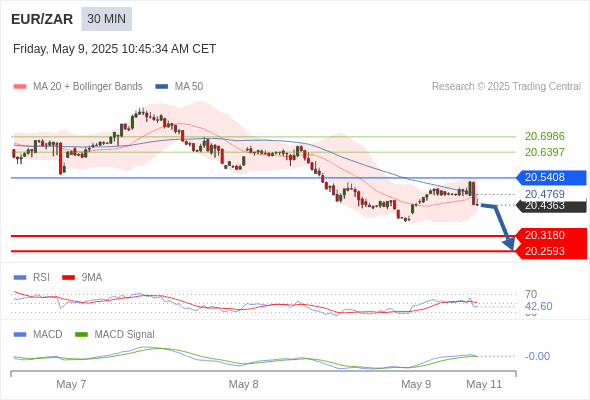Click the pink MA 20 Bollinger legend swatch
This screenshot has width=590, height=400.
[x=20, y=87]
